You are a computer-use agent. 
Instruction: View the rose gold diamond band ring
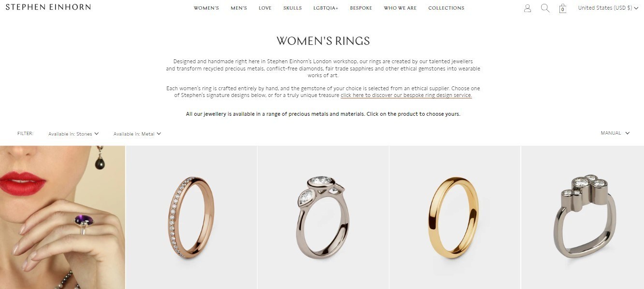[191, 217]
